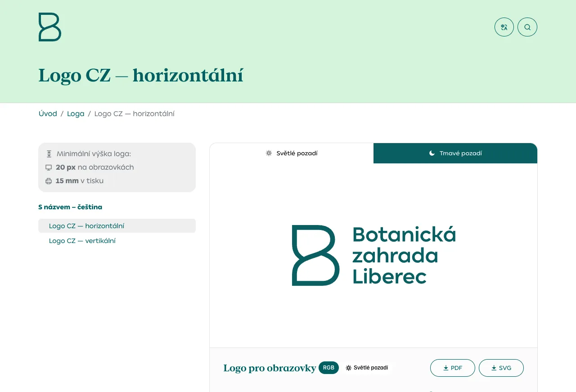Open Logo CZ — vertikální in sidebar
The image size is (576, 392).
tap(117, 241)
